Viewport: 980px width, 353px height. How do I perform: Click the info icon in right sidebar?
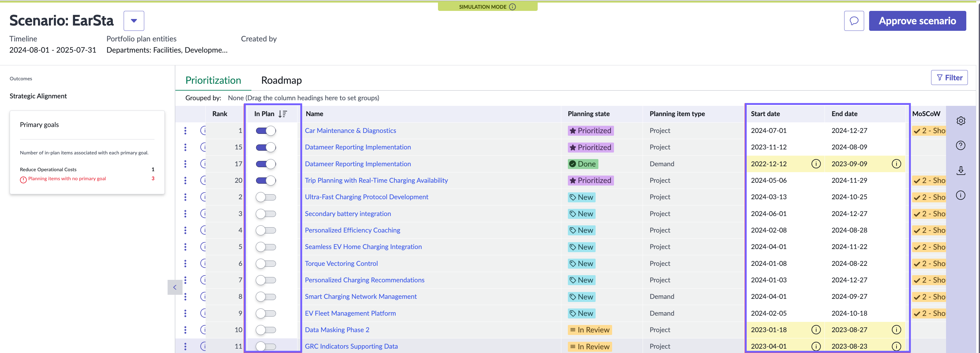tap(961, 195)
